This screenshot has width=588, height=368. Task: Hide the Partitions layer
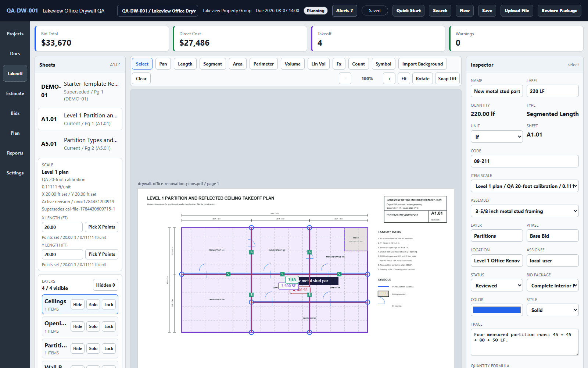[x=78, y=348]
